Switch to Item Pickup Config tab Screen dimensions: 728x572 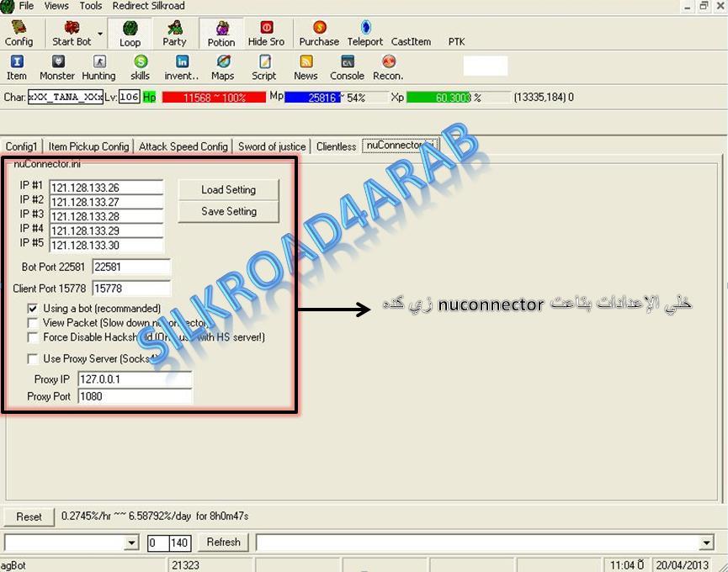coord(88,146)
